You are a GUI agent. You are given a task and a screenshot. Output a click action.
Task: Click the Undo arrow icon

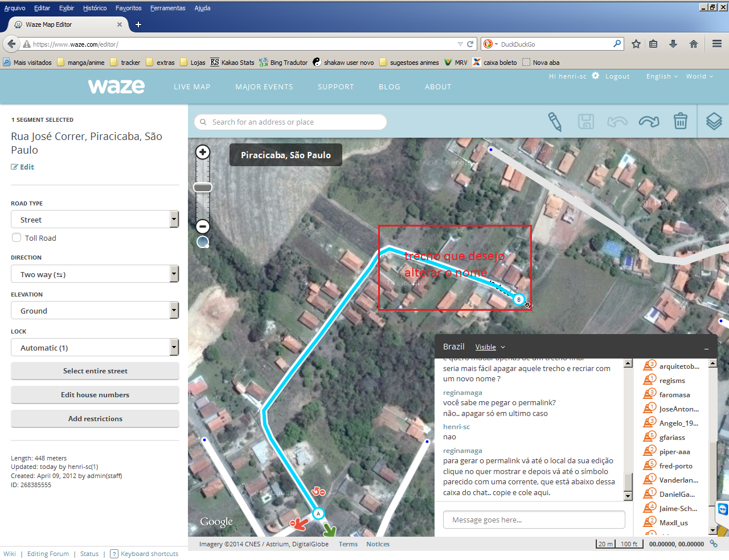click(x=617, y=121)
